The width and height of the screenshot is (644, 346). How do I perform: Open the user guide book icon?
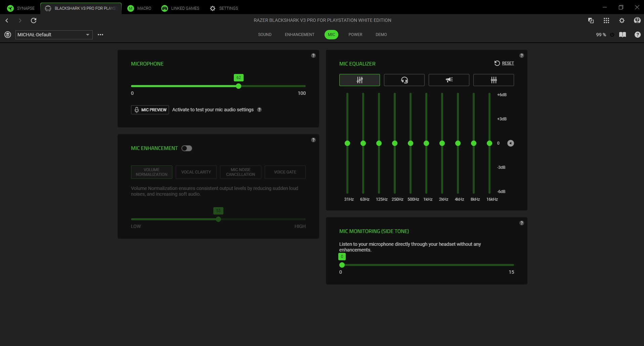(x=622, y=35)
